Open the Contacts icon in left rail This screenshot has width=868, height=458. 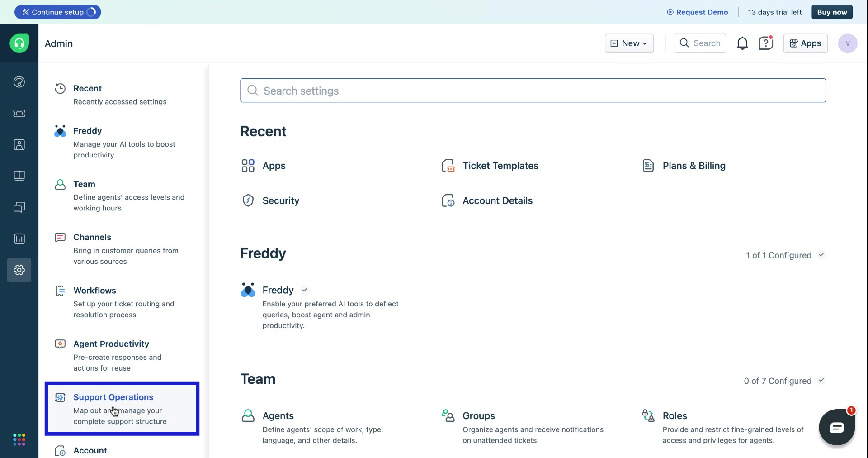19,144
